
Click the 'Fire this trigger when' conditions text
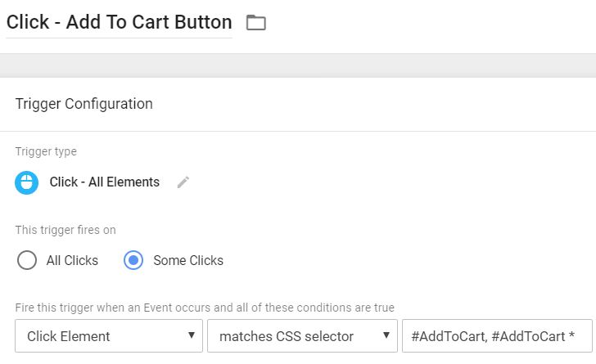pos(205,308)
